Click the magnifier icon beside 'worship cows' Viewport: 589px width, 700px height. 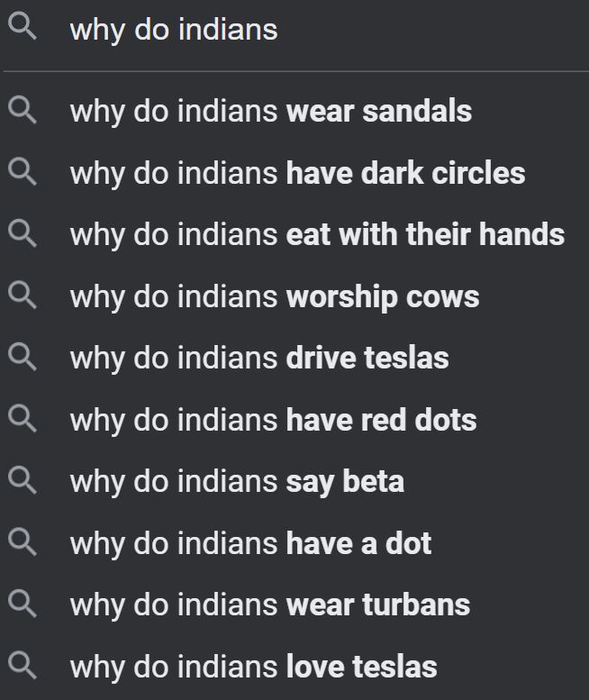pos(23,296)
